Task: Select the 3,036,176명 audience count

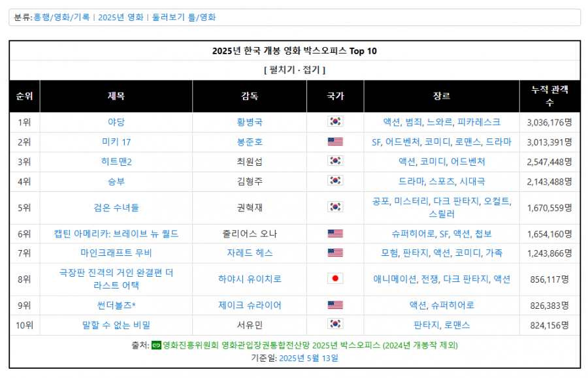Action: click(549, 123)
